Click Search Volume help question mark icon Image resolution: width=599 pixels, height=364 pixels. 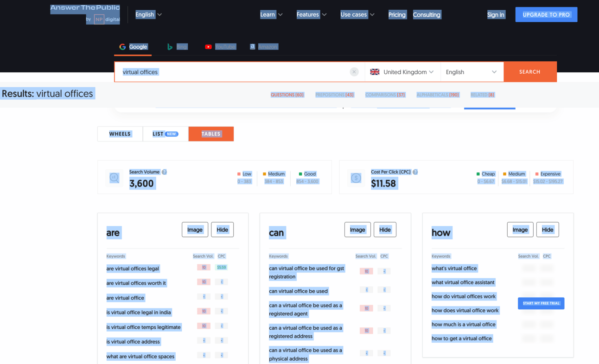pos(164,172)
